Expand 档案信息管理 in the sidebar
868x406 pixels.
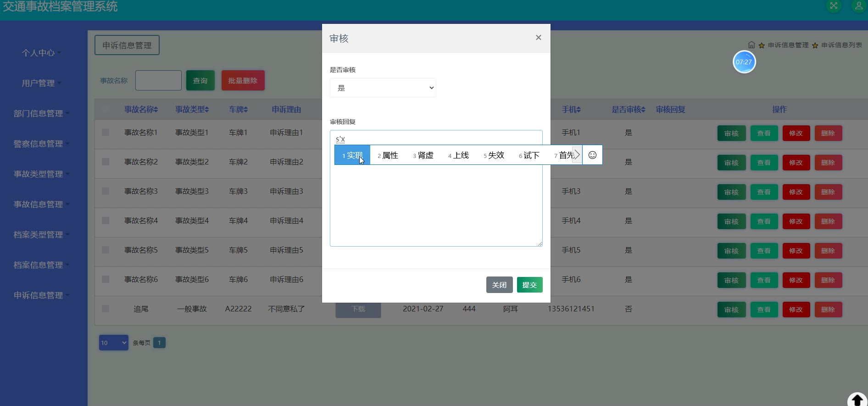41,265
